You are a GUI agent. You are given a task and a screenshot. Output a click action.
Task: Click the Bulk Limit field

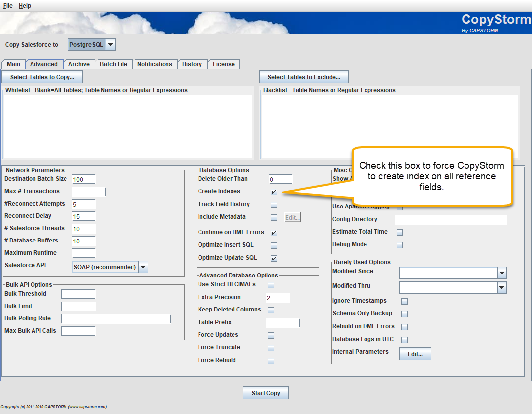(78, 307)
